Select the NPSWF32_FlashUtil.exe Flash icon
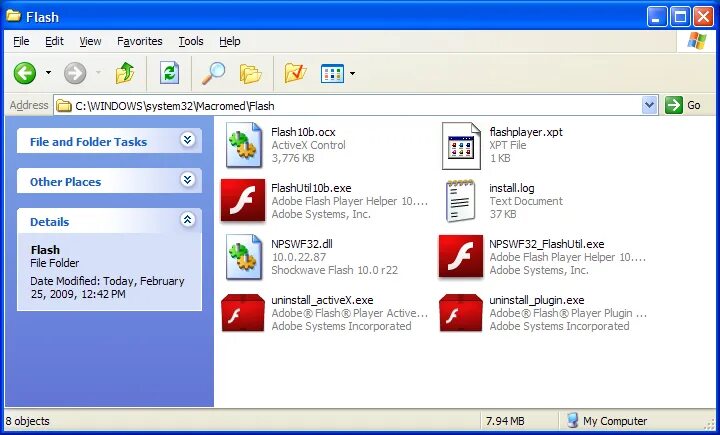Image resolution: width=720 pixels, height=435 pixels. click(461, 257)
